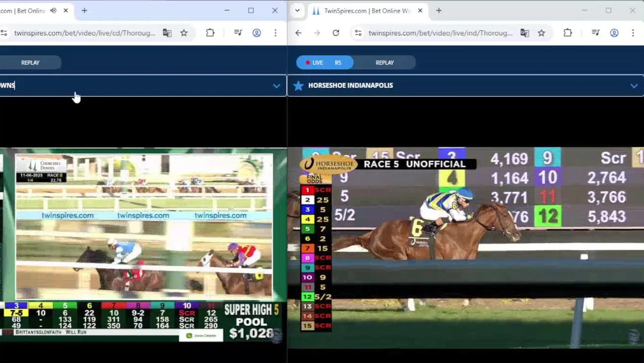The image size is (644, 363).
Task: Open the tab search chevron in the Horseshoe Indianapolis window
Action: (297, 11)
